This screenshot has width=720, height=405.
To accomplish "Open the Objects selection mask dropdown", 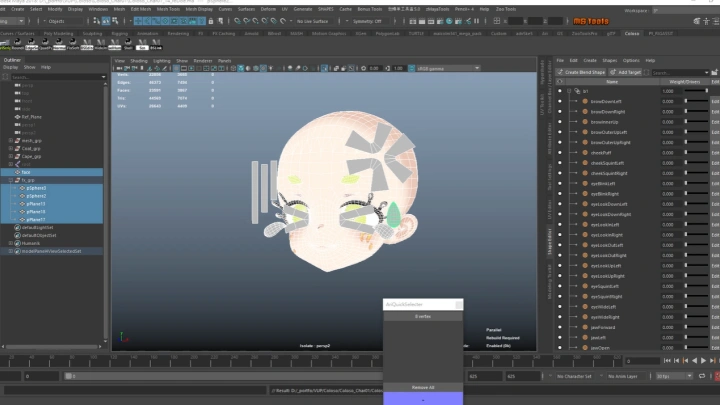I will point(63,21).
